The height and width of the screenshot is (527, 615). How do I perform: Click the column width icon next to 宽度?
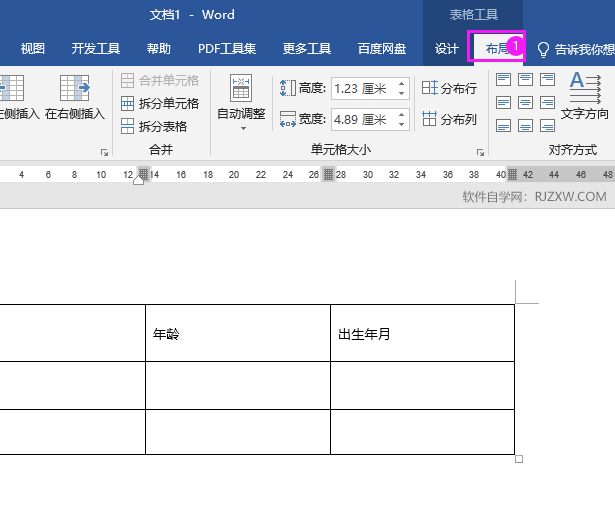tap(287, 119)
